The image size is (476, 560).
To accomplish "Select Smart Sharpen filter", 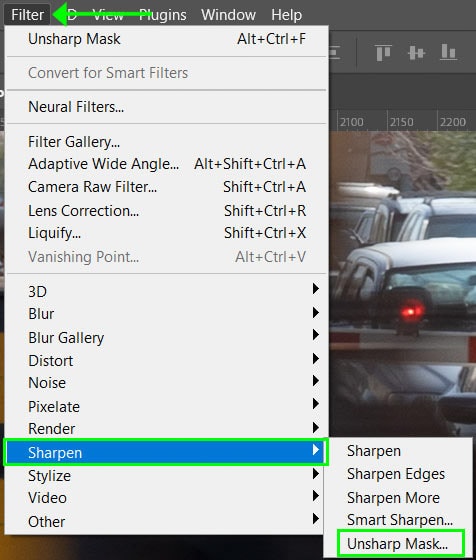I will (x=400, y=520).
